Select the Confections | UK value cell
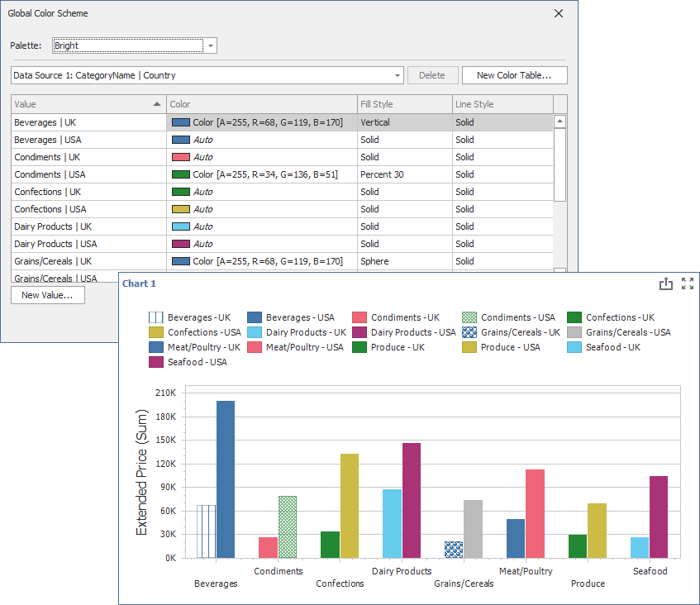The height and width of the screenshot is (605, 700). pos(88,192)
